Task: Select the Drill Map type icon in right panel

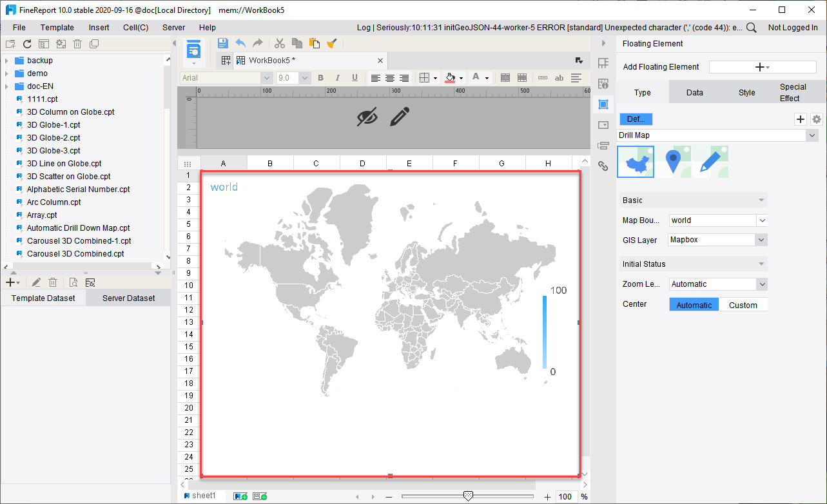Action: pyautogui.click(x=636, y=162)
